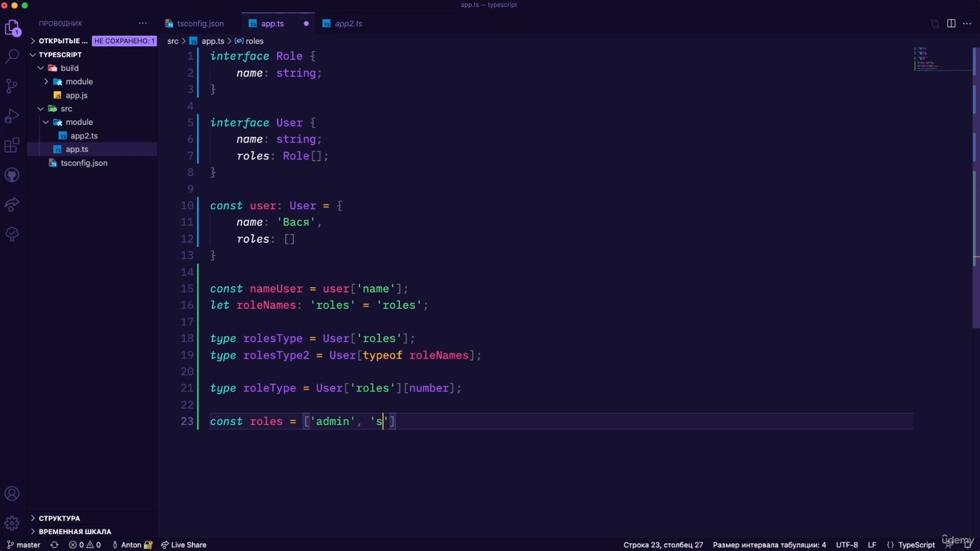
Task: Open the editor More Actions ellipsis
Action: (x=967, y=23)
